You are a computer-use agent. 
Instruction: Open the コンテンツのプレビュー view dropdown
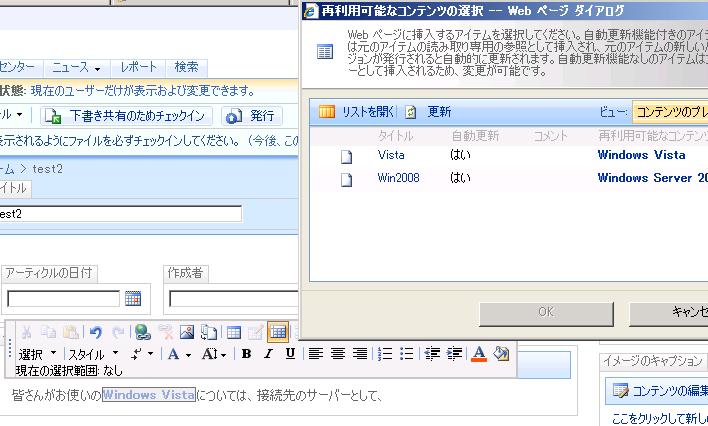[x=670, y=112]
